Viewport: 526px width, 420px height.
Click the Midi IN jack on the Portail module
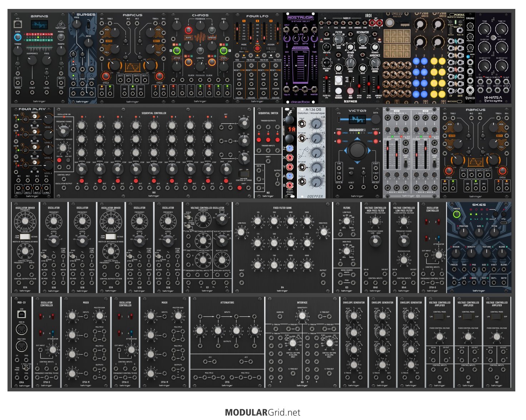pos(460,30)
